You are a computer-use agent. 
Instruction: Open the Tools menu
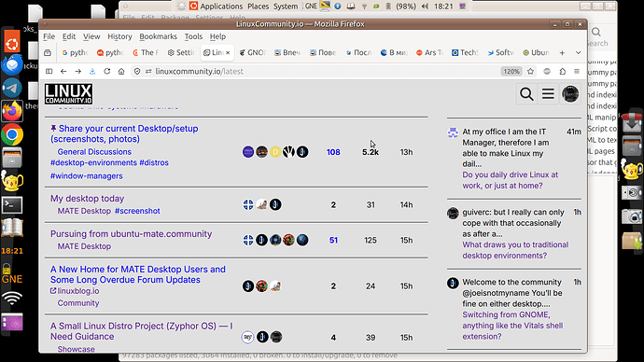(193, 36)
